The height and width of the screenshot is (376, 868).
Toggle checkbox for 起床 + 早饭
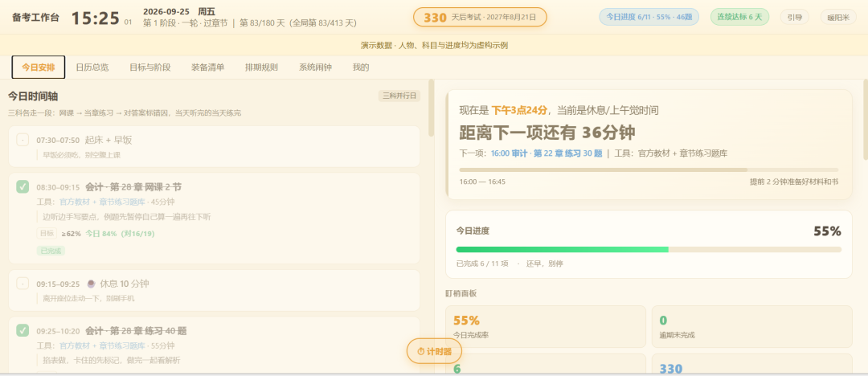click(x=23, y=140)
